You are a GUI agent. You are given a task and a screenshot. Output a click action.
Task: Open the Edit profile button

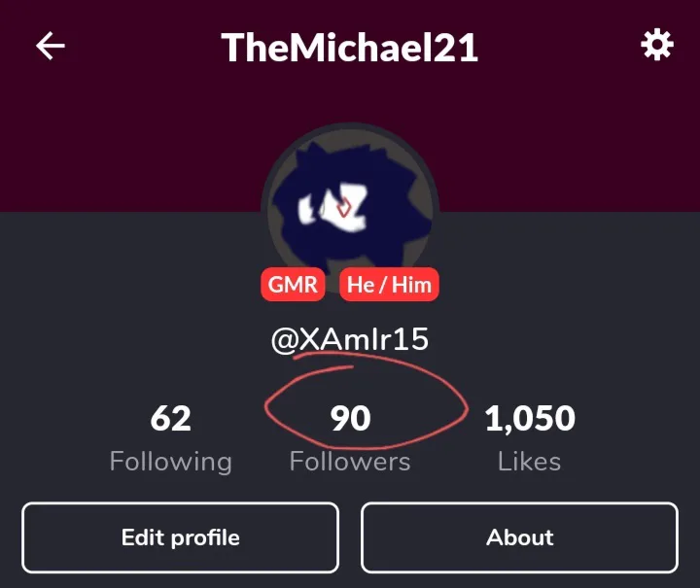tap(181, 537)
